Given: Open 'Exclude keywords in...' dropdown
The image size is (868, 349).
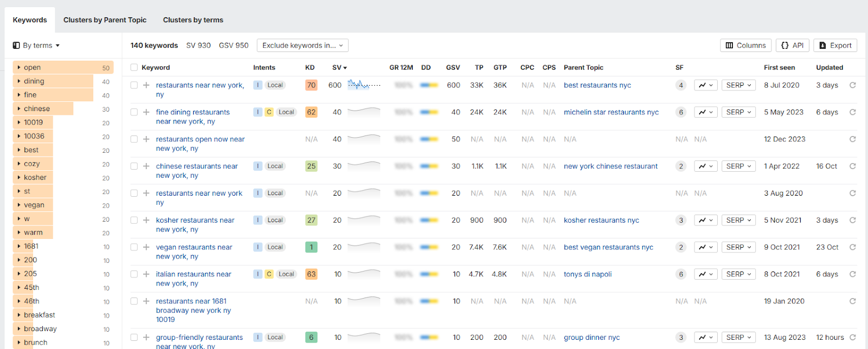Looking at the screenshot, I should pyautogui.click(x=303, y=46).
